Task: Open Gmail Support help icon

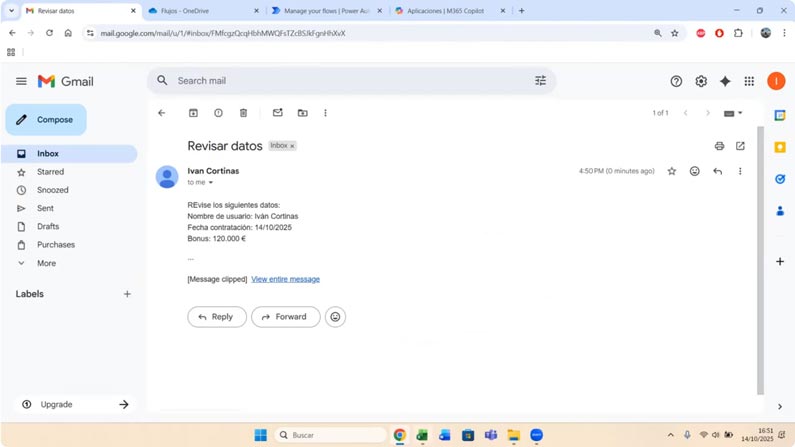Action: pyautogui.click(x=676, y=81)
